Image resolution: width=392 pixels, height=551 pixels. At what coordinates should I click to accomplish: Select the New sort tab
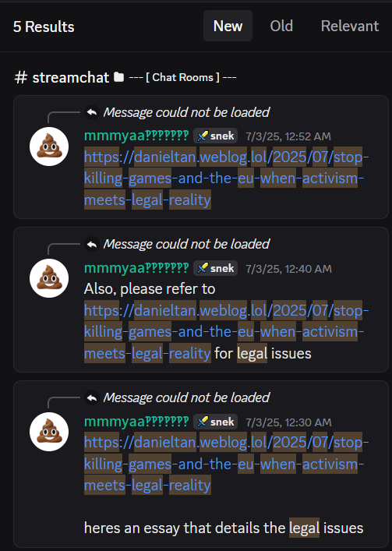(228, 26)
